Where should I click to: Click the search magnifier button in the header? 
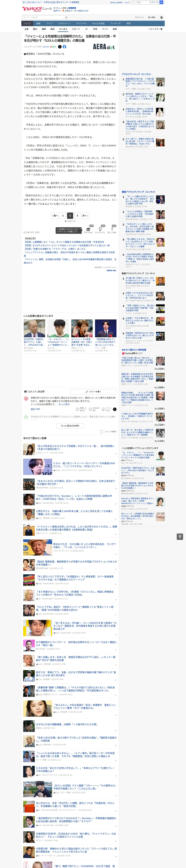(161, 2)
